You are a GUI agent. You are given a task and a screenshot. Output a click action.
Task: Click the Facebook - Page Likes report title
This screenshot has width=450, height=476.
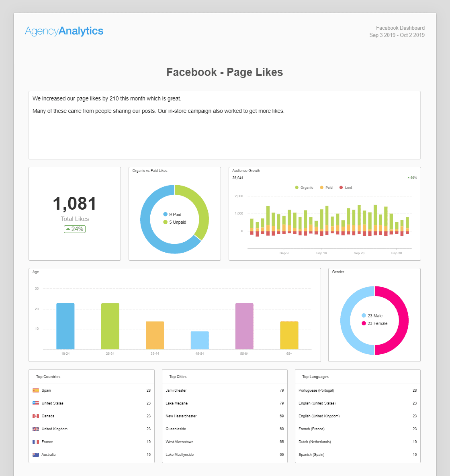(225, 72)
